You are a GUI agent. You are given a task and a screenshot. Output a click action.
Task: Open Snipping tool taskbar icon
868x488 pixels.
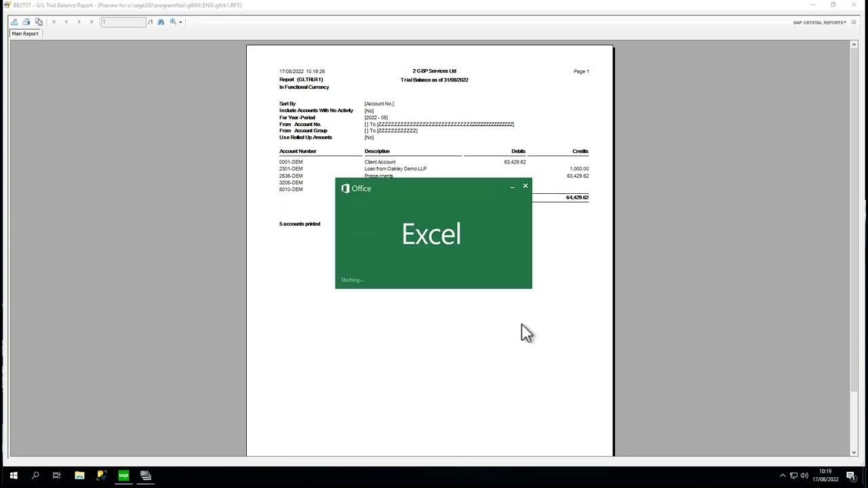(x=101, y=476)
